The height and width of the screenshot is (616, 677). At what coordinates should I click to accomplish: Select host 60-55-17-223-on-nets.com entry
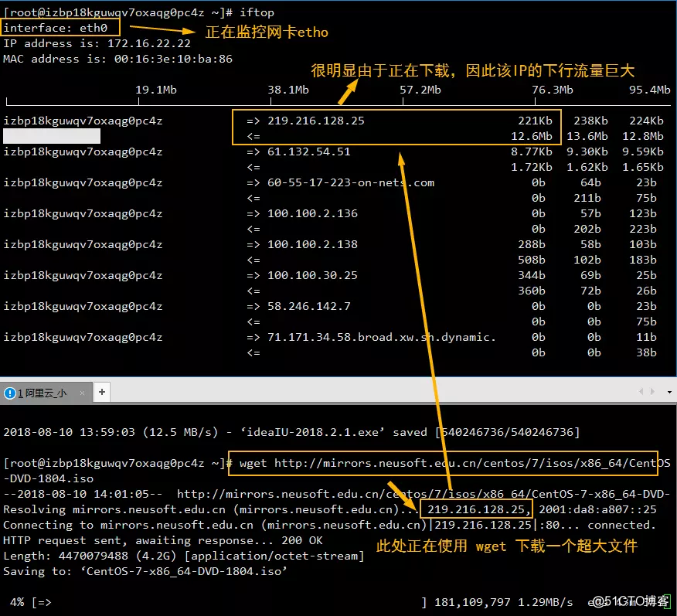pyautogui.click(x=351, y=182)
